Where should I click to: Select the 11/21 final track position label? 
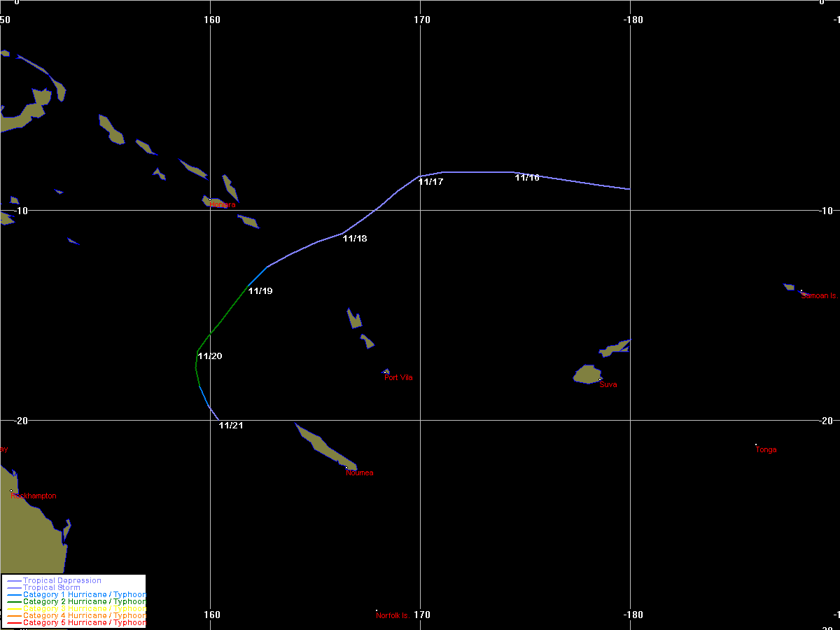click(x=231, y=425)
